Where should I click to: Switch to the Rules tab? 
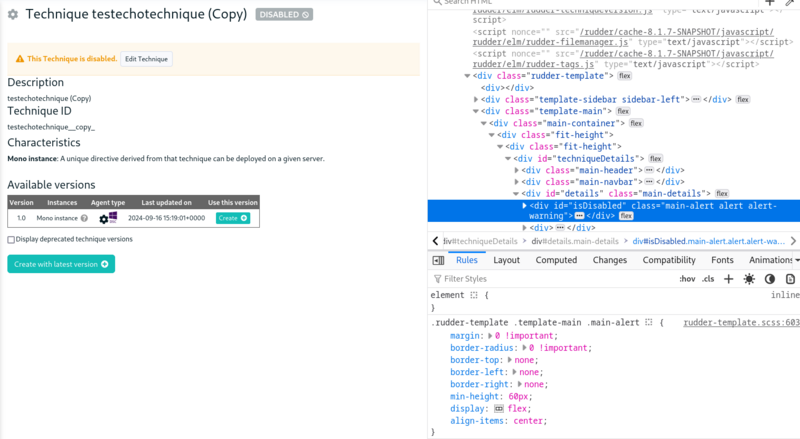tap(467, 260)
